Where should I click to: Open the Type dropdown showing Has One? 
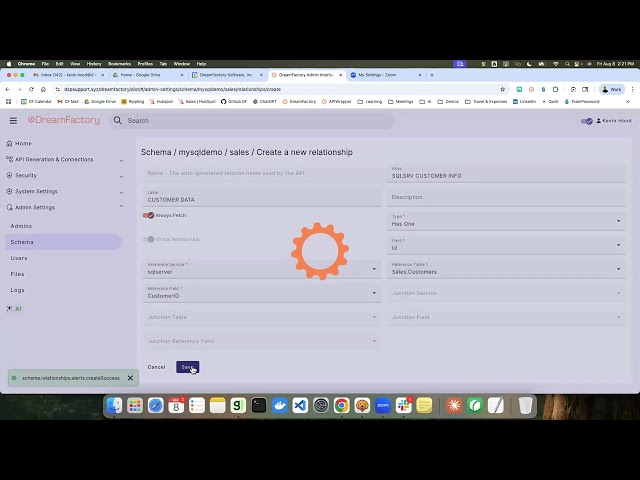tap(506, 221)
